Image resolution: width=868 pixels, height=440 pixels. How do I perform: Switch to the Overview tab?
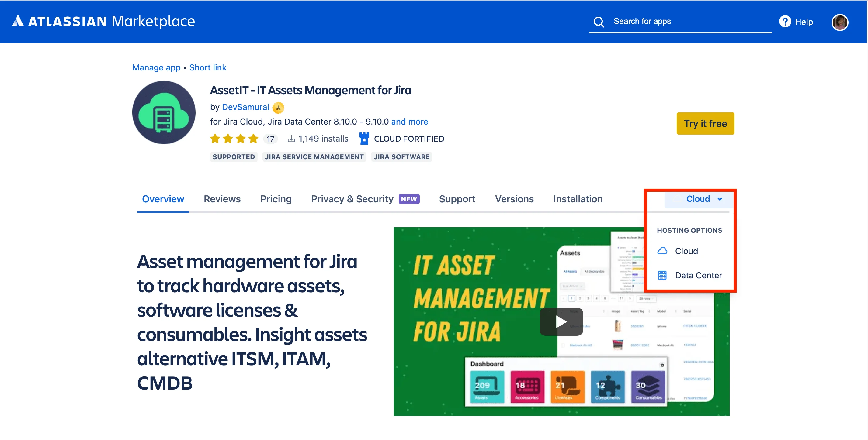163,199
